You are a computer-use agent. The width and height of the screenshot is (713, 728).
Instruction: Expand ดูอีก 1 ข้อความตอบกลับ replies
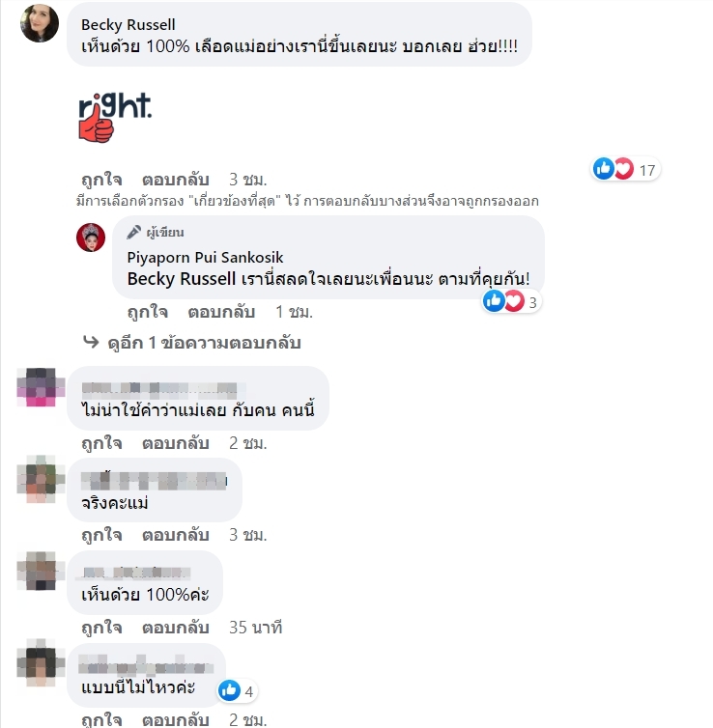click(205, 343)
